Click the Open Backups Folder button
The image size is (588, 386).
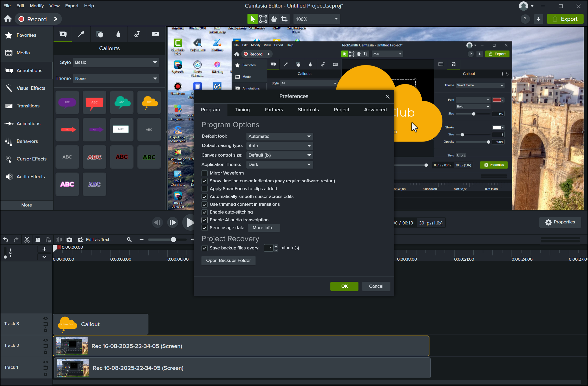(x=228, y=260)
